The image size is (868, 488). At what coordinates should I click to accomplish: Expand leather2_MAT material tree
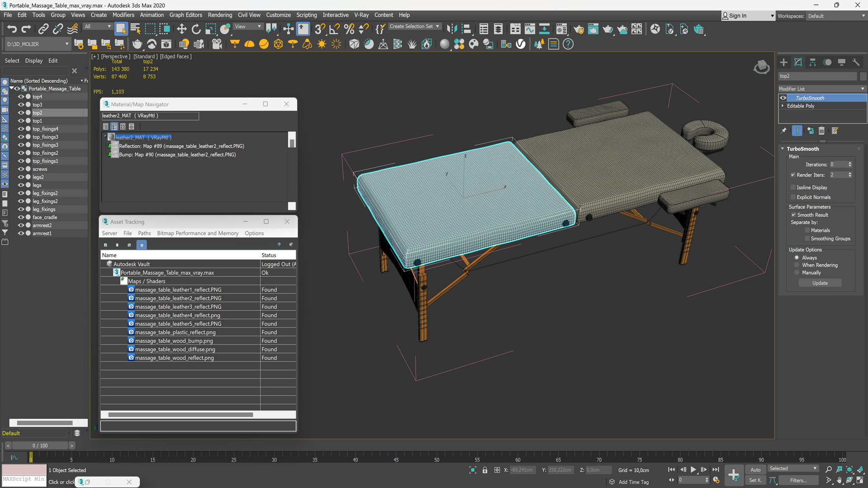click(x=105, y=137)
